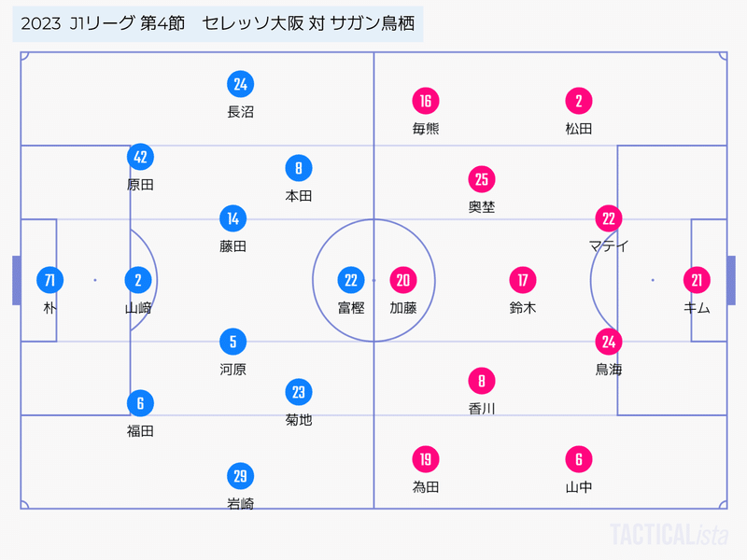747x560 pixels.
Task: Click pink player 8 香川 marker
Action: (482, 381)
